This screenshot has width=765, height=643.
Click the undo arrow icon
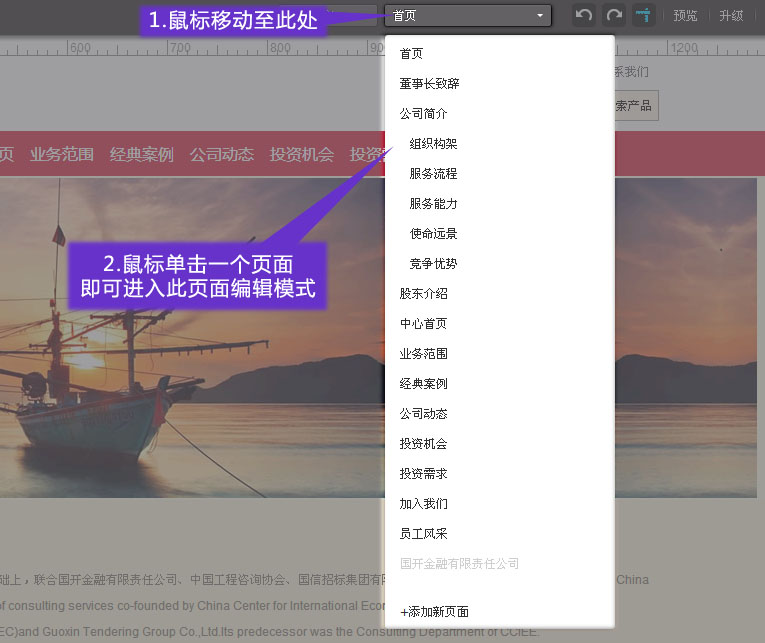click(584, 15)
